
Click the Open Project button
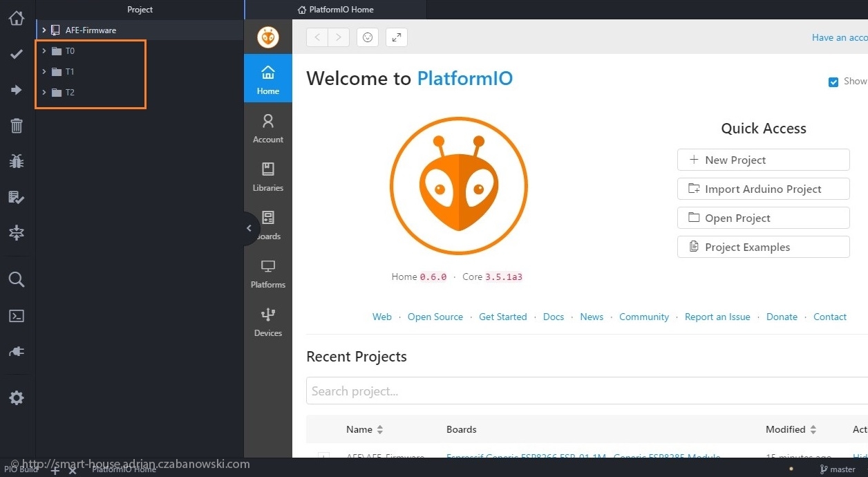(x=764, y=218)
